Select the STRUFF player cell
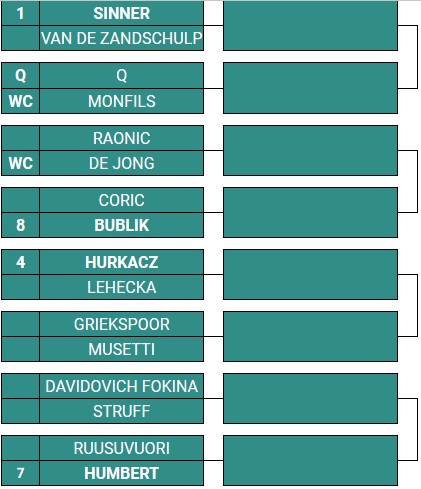 pos(121,411)
